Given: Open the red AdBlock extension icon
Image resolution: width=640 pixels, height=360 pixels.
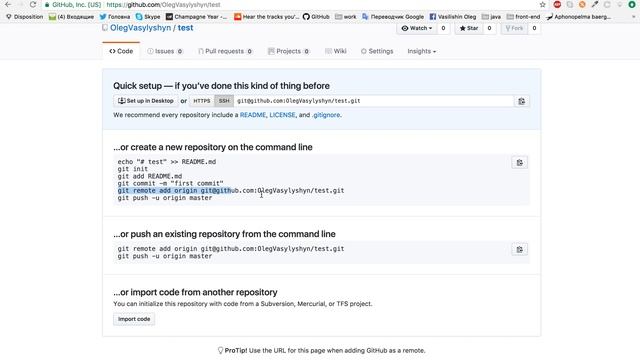Looking at the screenshot, I should pos(557,4).
